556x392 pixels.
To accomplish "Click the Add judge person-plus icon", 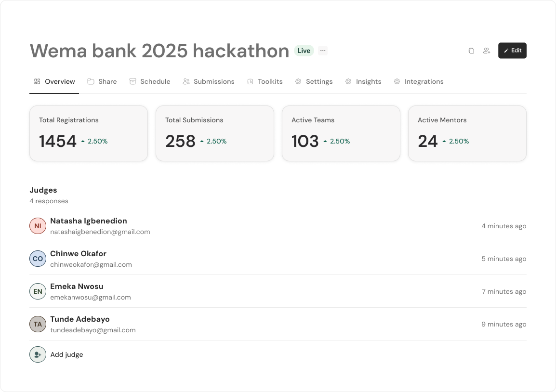I will click(38, 354).
